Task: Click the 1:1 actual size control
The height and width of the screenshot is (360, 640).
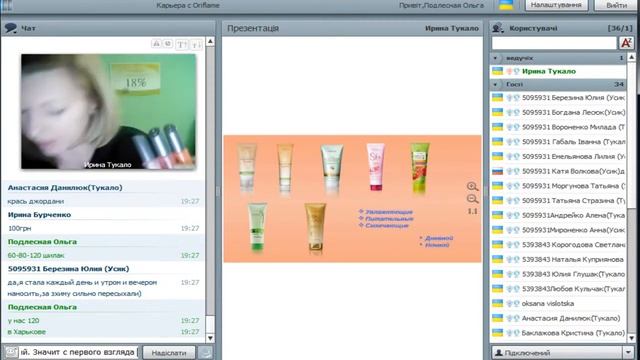Action: [472, 211]
